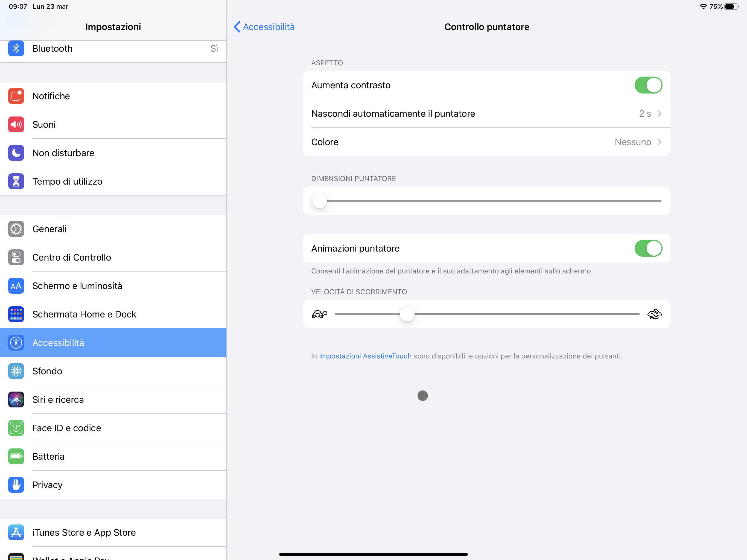This screenshot has width=747, height=560.
Task: Click the clock showing 09:07
Action: pos(18,6)
